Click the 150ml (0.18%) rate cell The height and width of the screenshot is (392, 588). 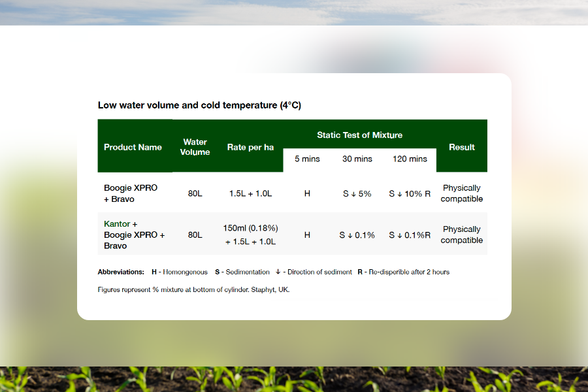[x=250, y=229]
